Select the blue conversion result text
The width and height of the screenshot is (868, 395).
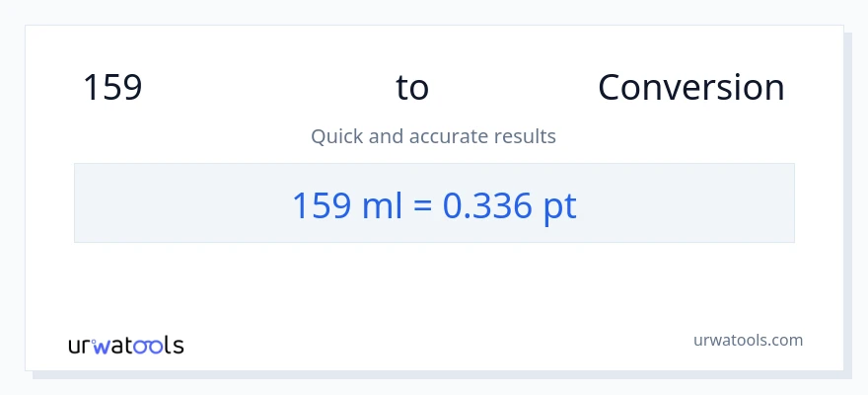point(433,204)
